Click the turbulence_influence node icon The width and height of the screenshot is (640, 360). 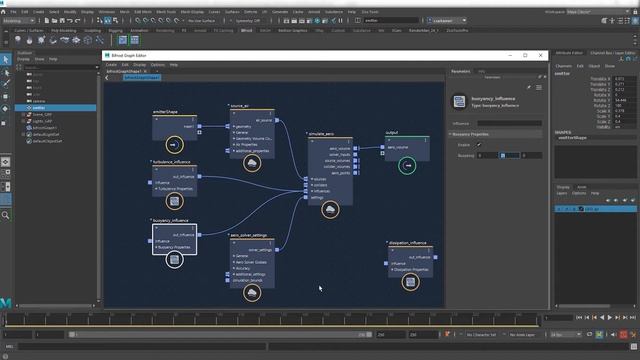[x=174, y=201]
